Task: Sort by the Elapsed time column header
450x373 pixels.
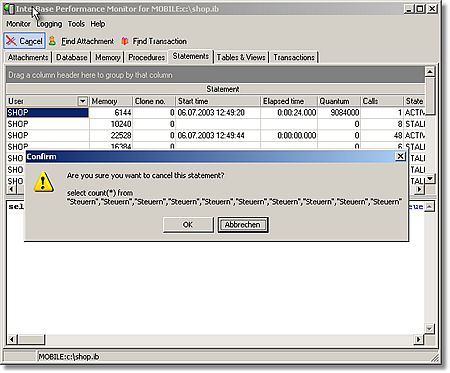Action: click(x=289, y=101)
